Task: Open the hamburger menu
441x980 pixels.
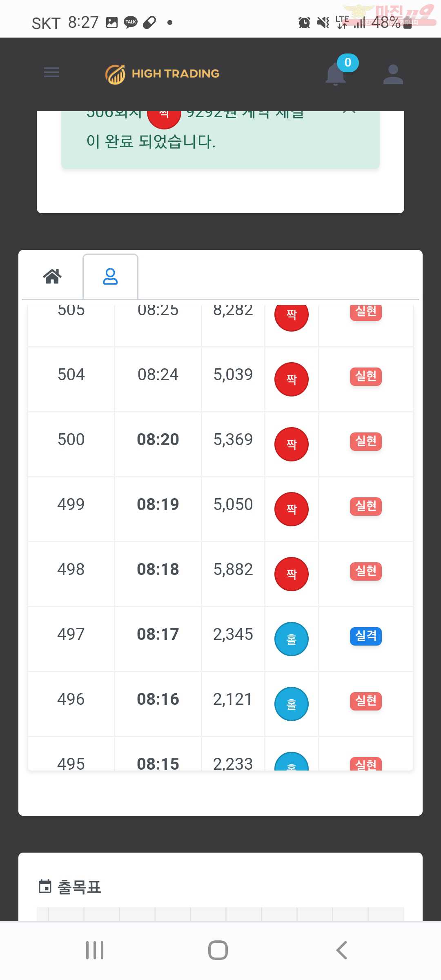Action: coord(51,73)
